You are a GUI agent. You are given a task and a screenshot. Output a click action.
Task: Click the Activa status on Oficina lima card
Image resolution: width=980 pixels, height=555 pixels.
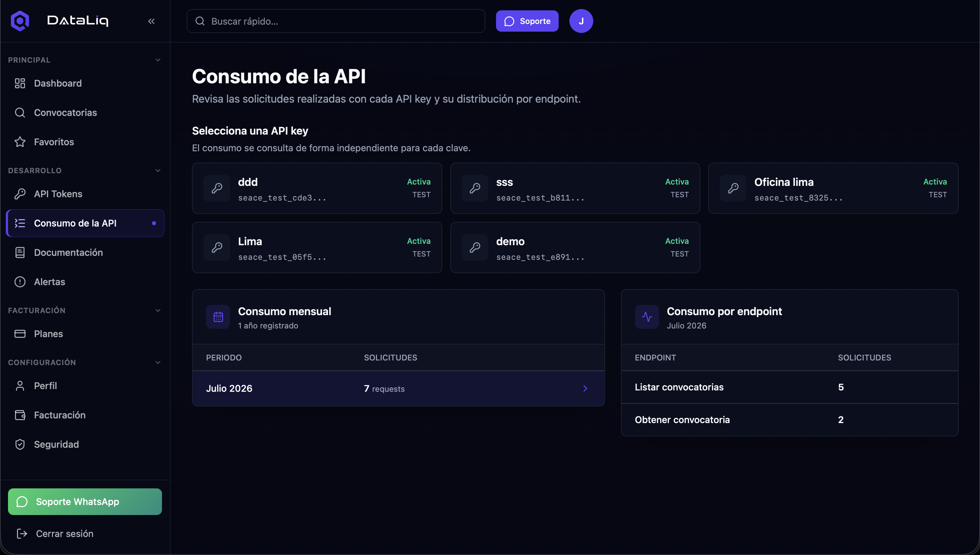(x=935, y=182)
